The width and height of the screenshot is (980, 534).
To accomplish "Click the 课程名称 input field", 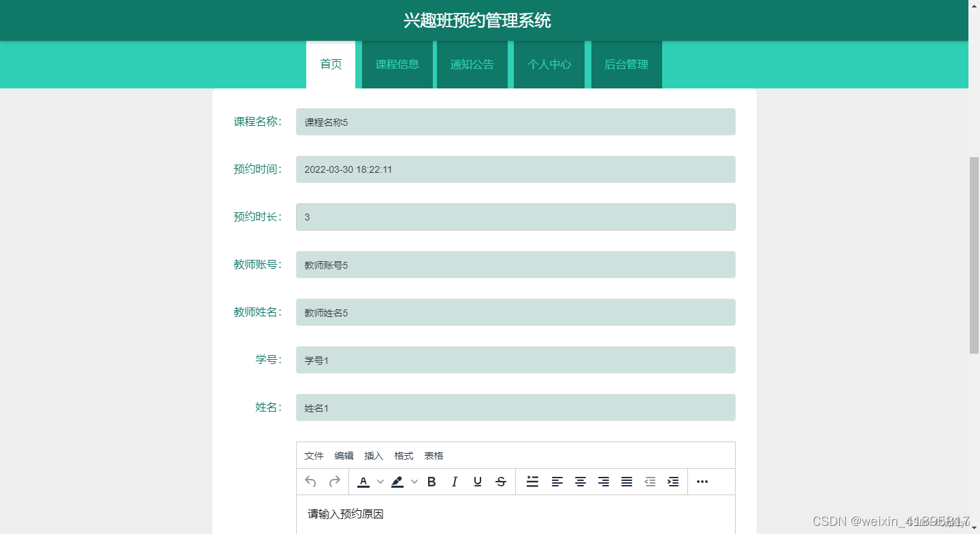I will [x=516, y=122].
